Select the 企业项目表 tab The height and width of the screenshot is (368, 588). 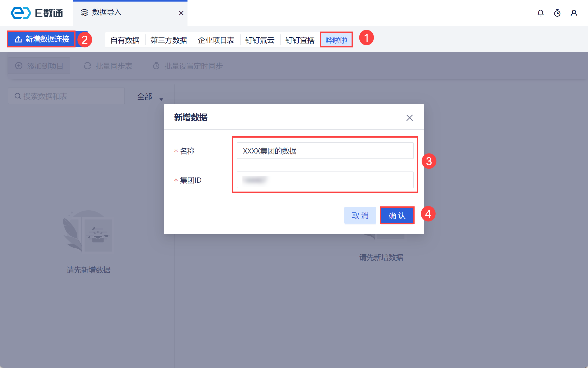pos(216,40)
